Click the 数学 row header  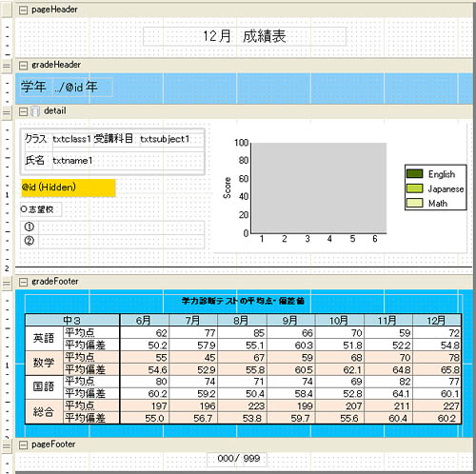tap(44, 363)
